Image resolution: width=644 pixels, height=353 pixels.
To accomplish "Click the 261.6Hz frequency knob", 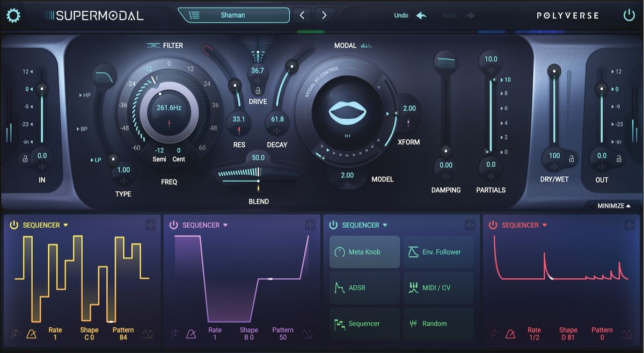I will click(x=169, y=111).
